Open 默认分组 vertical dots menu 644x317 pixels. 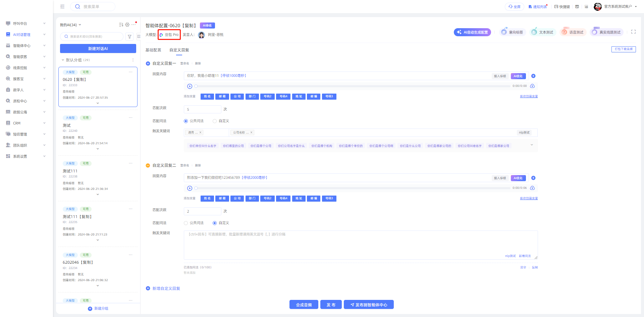pyautogui.click(x=133, y=60)
